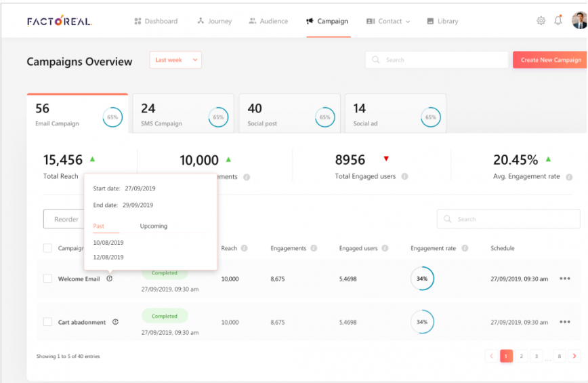
Task: Tick the Welcome Email checkbox
Action: click(47, 279)
